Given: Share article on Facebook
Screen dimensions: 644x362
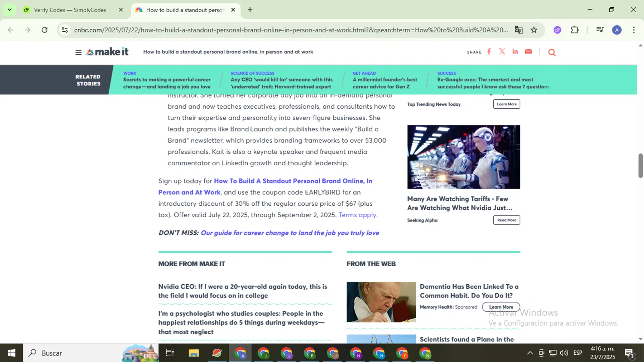Looking at the screenshot, I should [489, 52].
